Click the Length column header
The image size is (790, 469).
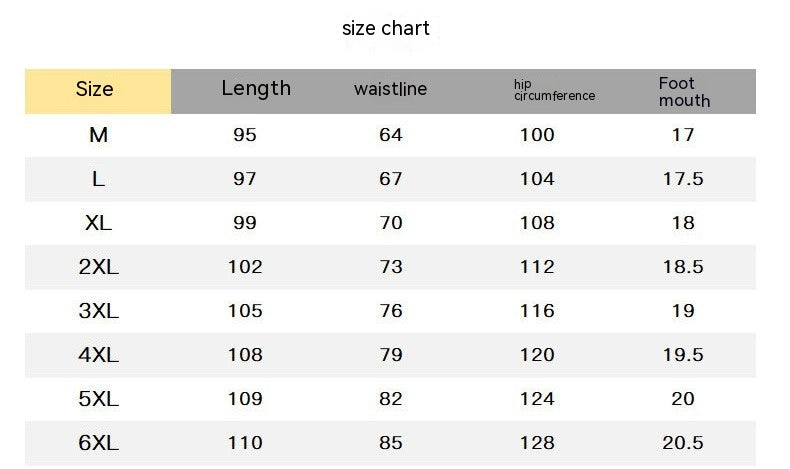pos(256,88)
